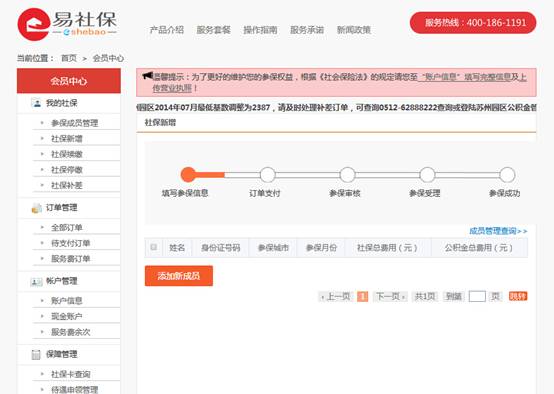Screen dimensions: 554x394
Task: Open the 我的社保 sidebar section
Action: pyautogui.click(x=61, y=103)
